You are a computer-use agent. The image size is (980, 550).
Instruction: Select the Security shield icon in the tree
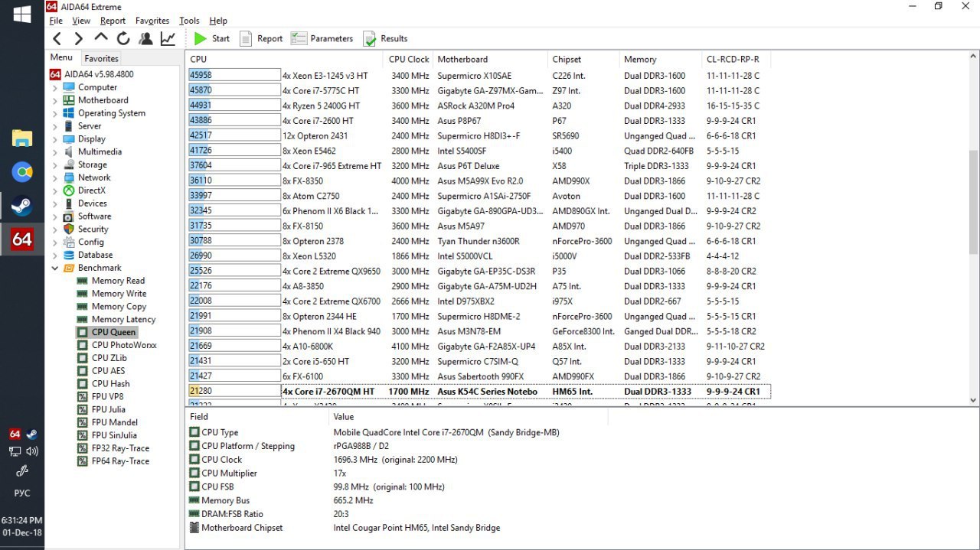coord(69,229)
